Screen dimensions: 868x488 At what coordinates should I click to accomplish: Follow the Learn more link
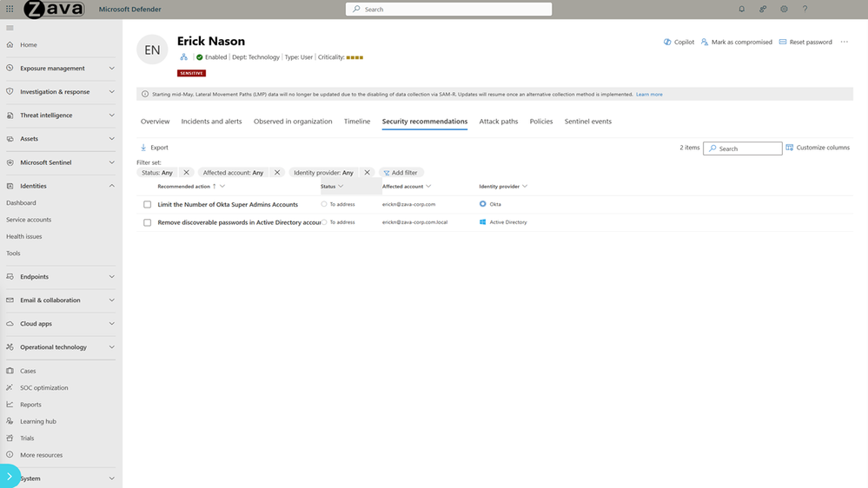(x=649, y=94)
